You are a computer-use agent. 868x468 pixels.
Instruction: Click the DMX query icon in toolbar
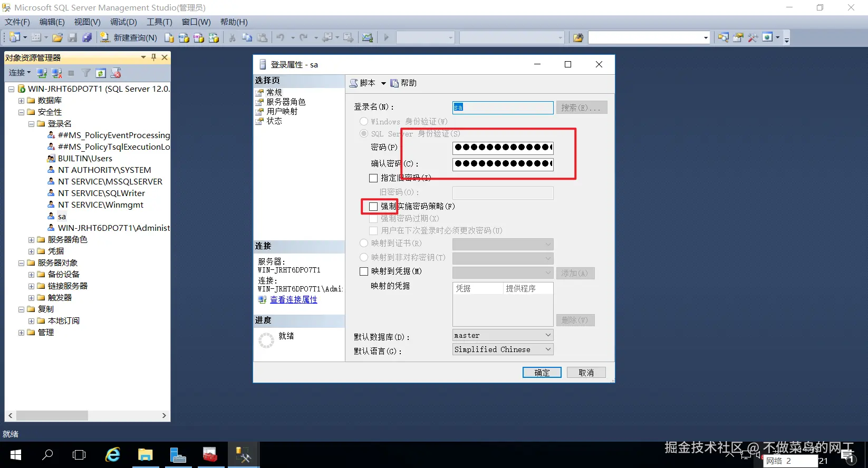click(199, 37)
